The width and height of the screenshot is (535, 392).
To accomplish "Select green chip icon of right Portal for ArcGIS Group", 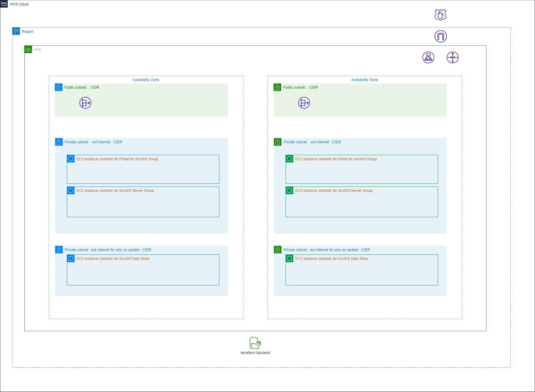I will coord(290,159).
